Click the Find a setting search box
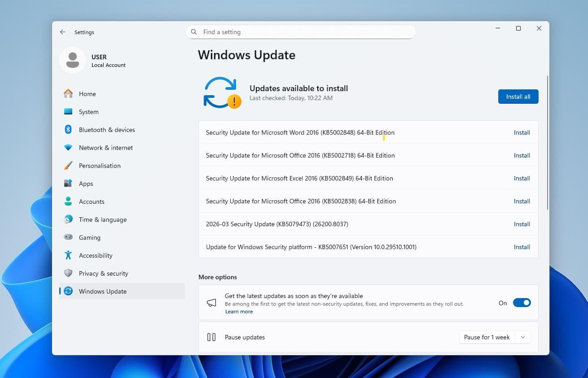Screen dimensions: 588x378 pyautogui.click(x=301, y=32)
